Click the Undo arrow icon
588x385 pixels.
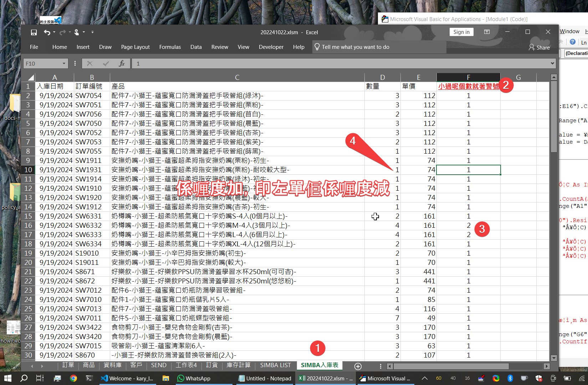pos(47,32)
